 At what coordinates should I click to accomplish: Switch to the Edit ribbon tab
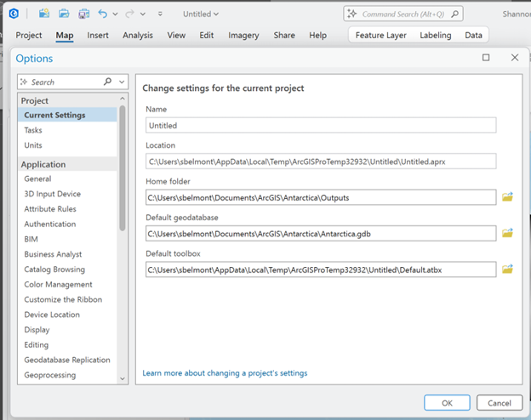pyautogui.click(x=206, y=35)
